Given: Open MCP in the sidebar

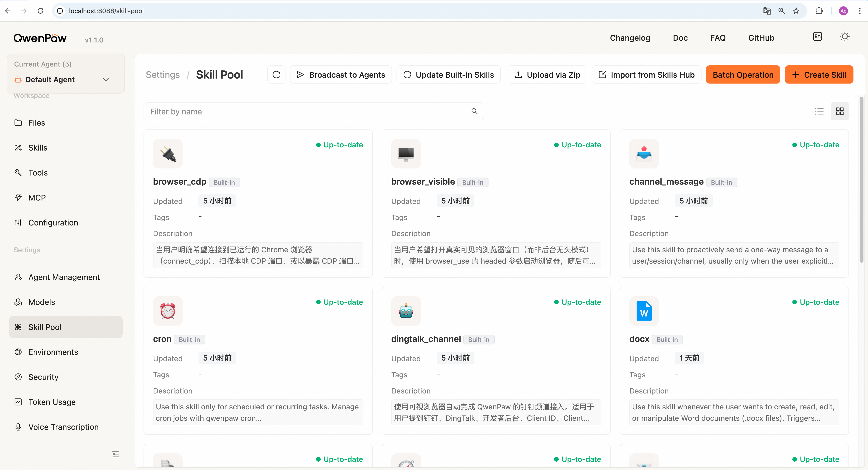Looking at the screenshot, I should [66, 198].
